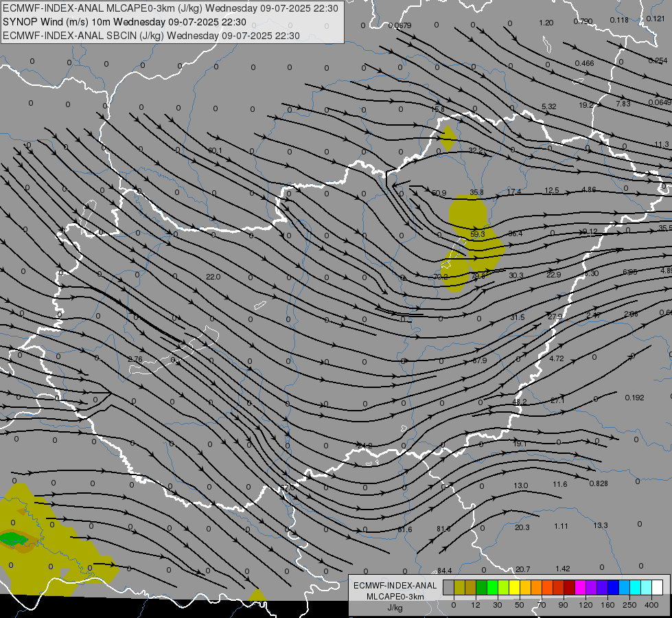
Task: Click the map value '31.5'
Action: pyautogui.click(x=518, y=317)
